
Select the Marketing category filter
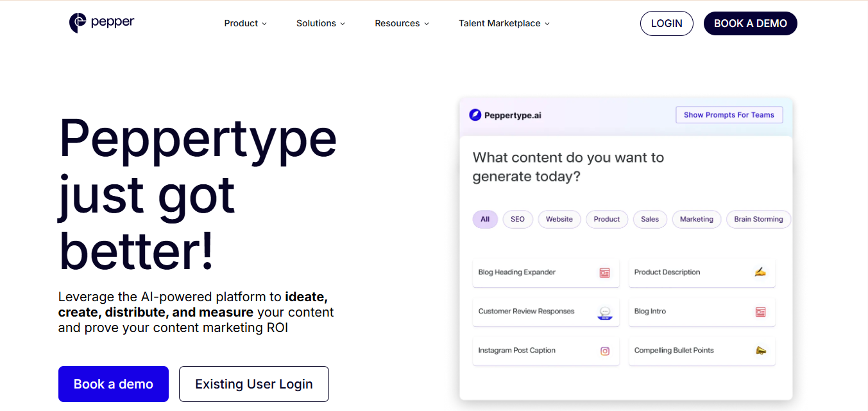pos(697,219)
